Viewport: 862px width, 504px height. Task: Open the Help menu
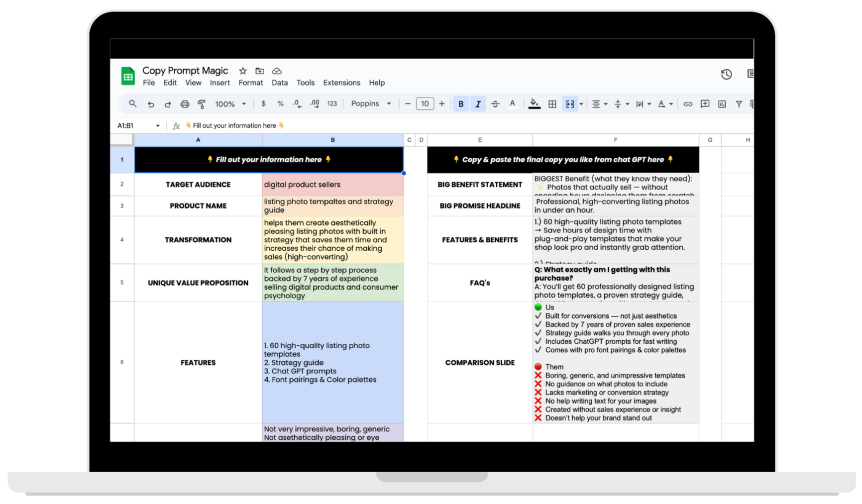pyautogui.click(x=377, y=83)
